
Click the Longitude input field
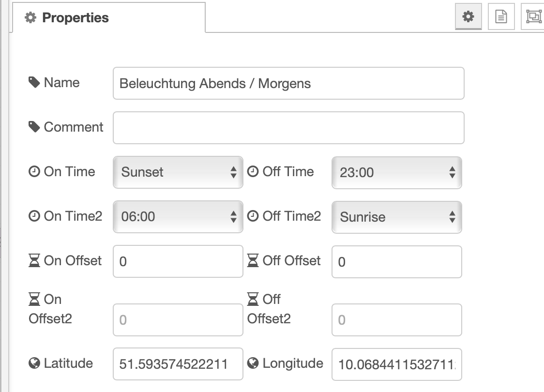pyautogui.click(x=396, y=364)
